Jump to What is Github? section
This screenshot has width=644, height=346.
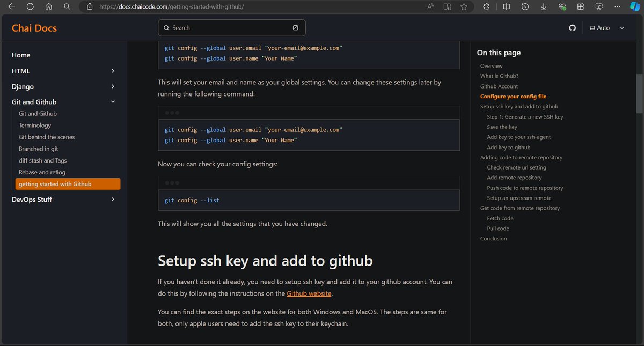tap(499, 76)
